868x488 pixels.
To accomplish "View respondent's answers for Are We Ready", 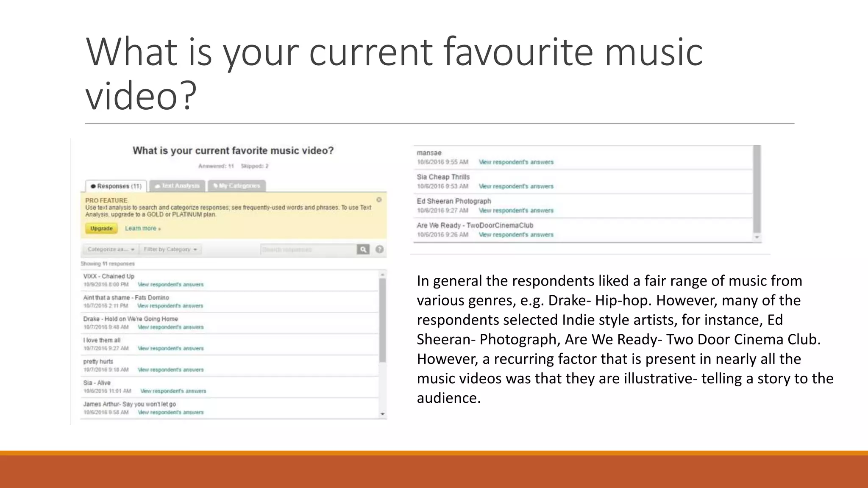I will [516, 235].
